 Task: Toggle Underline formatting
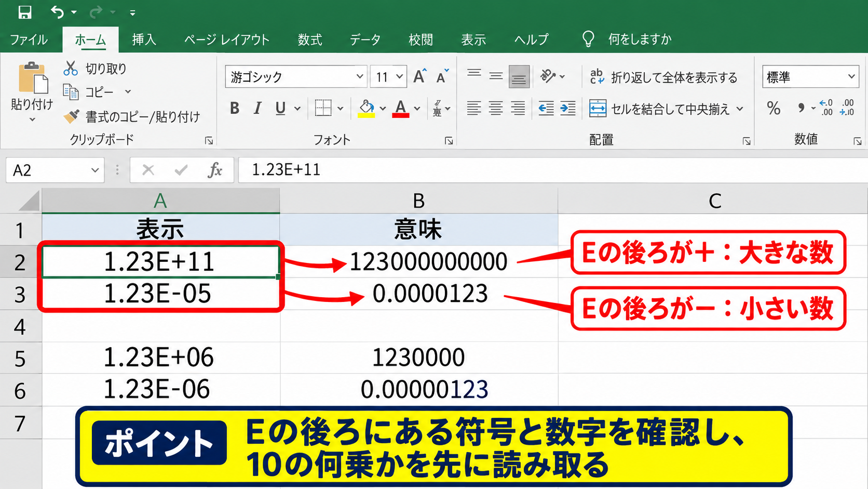click(x=280, y=108)
